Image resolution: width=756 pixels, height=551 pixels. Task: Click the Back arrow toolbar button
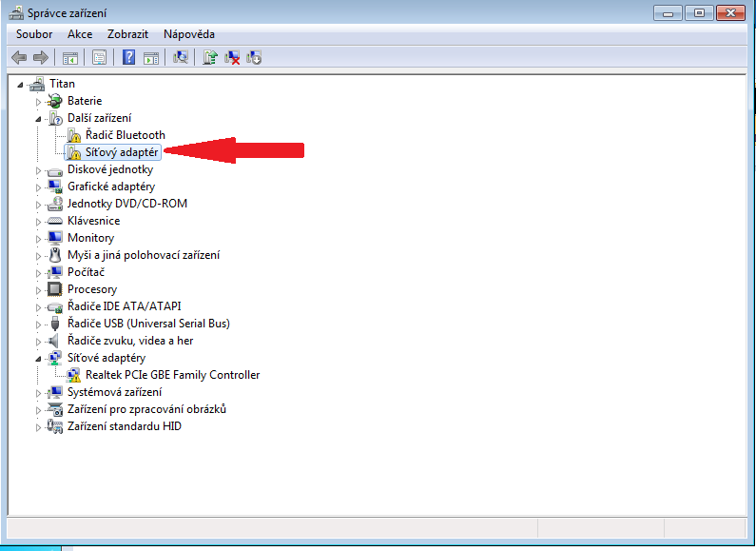(19, 58)
